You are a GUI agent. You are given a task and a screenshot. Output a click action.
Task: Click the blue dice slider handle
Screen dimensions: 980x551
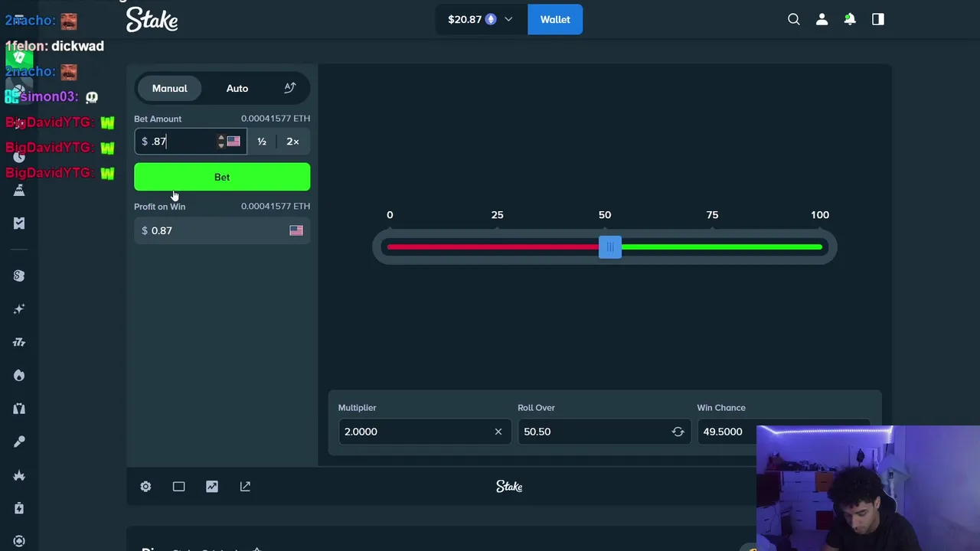pyautogui.click(x=610, y=246)
